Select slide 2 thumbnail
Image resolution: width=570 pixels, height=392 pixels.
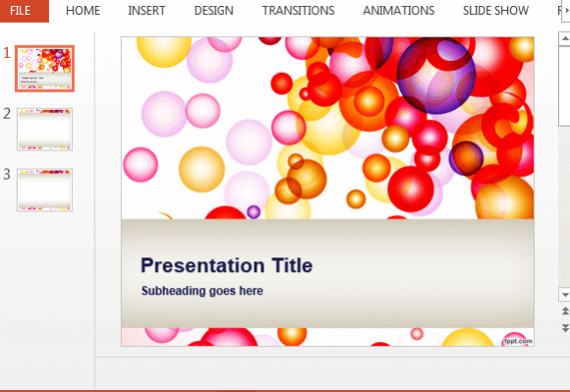pos(44,130)
